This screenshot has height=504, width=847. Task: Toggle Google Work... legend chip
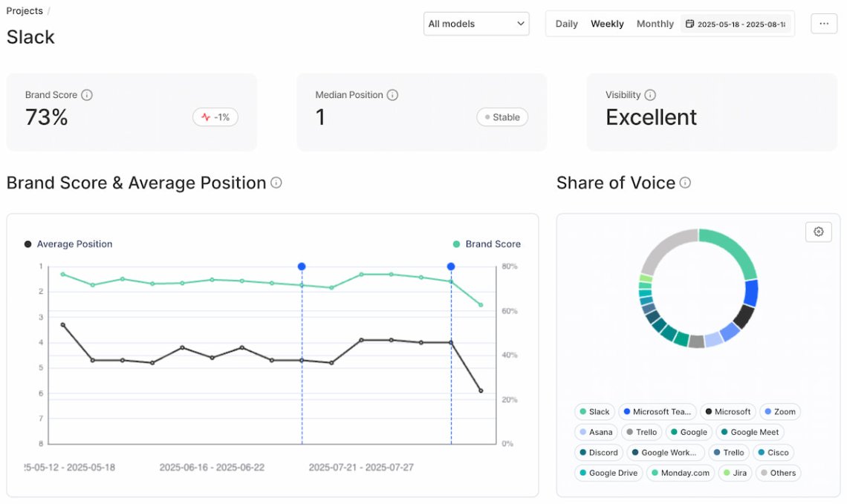point(664,453)
